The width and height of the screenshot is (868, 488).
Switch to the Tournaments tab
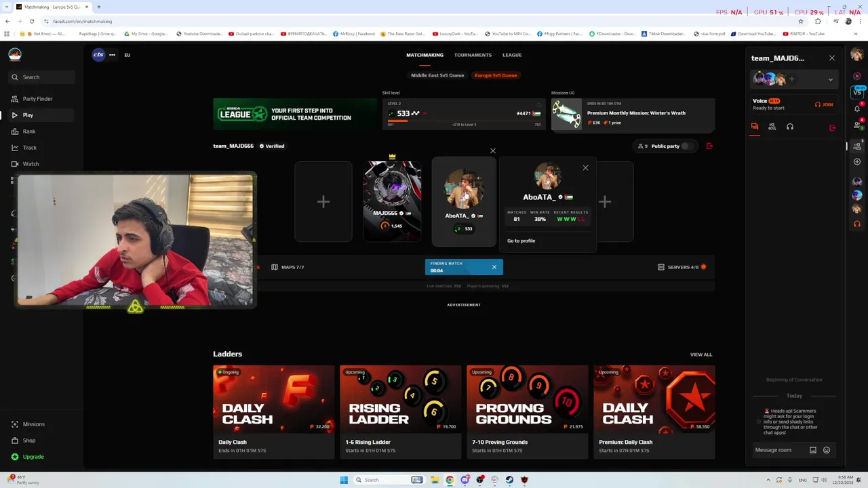click(473, 55)
